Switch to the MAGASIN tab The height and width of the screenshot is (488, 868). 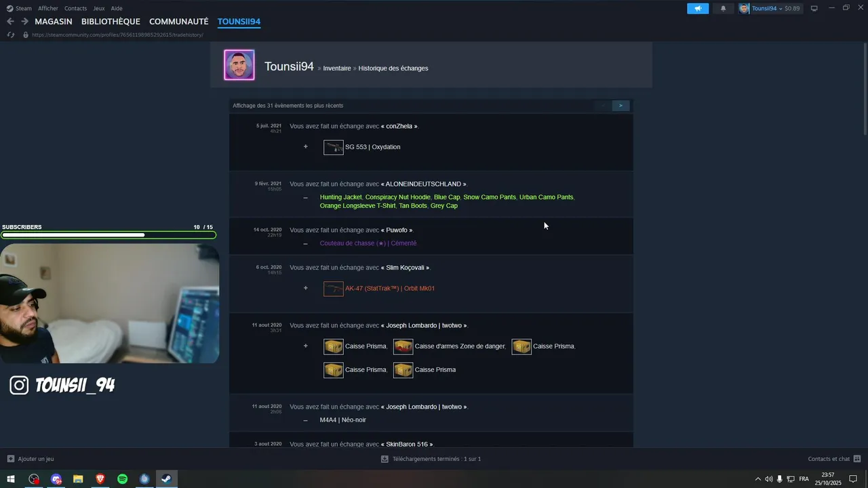[x=54, y=22]
